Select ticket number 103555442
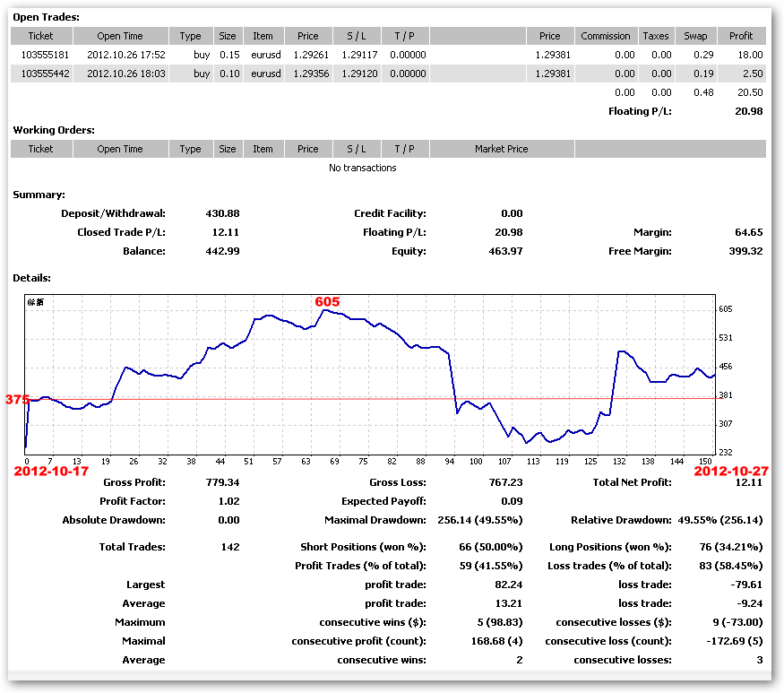 (45, 74)
